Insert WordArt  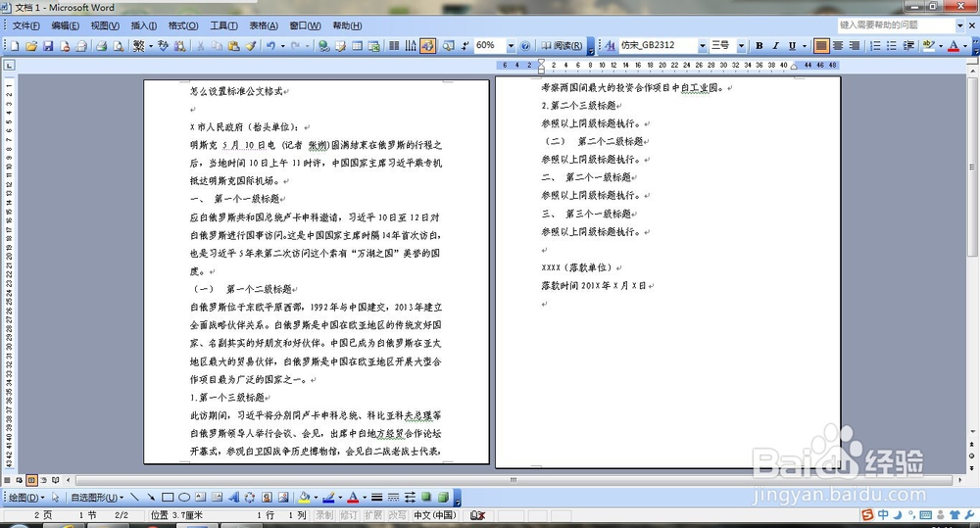(234, 498)
